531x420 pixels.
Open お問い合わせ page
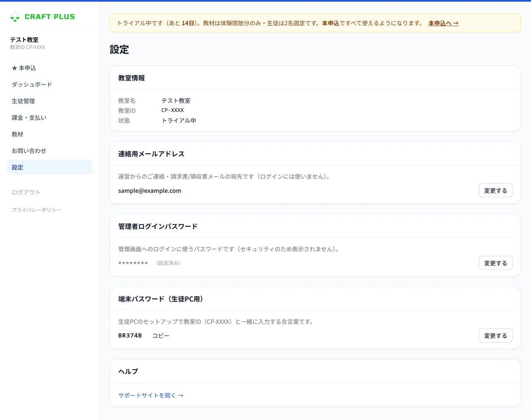pyautogui.click(x=49, y=151)
